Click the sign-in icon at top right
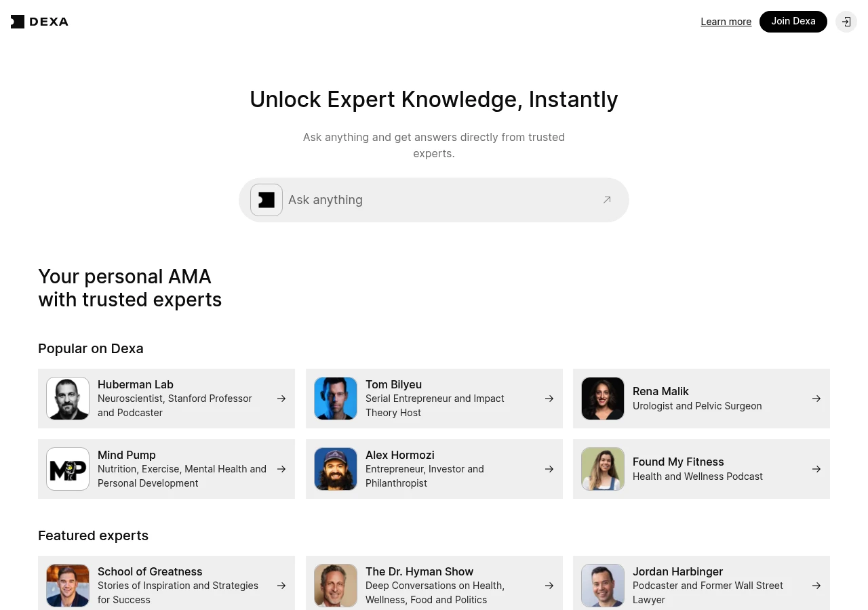 (x=846, y=22)
